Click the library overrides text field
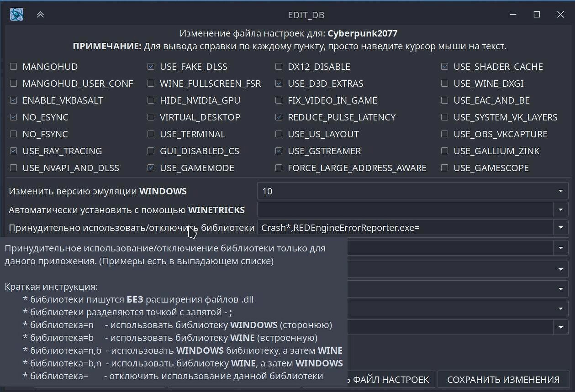This screenshot has width=575, height=392. click(x=405, y=227)
